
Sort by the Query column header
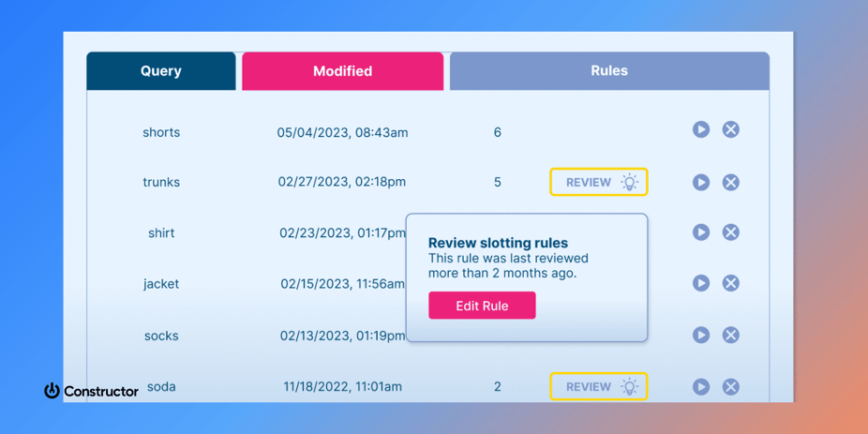pyautogui.click(x=161, y=71)
